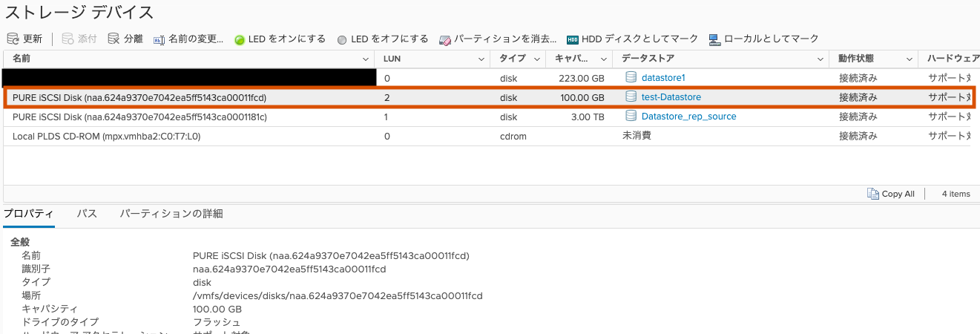980x334 pixels.
Task: Open the Datastore_rep_source link
Action: [688, 117]
